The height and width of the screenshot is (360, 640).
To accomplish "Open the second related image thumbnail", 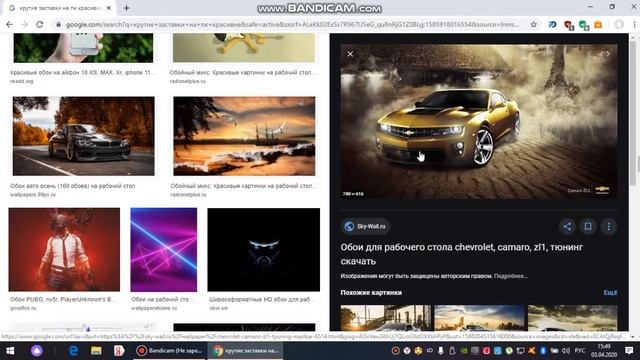I will [x=479, y=318].
